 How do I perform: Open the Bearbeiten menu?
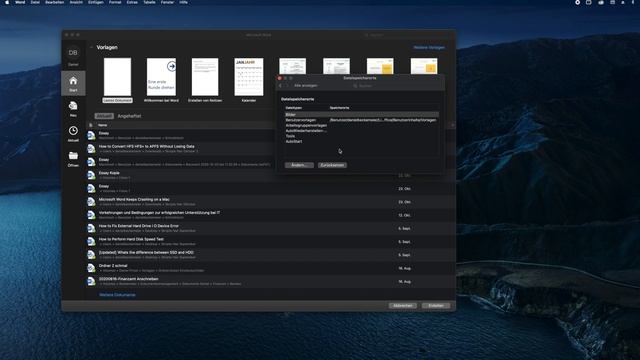(54, 2)
